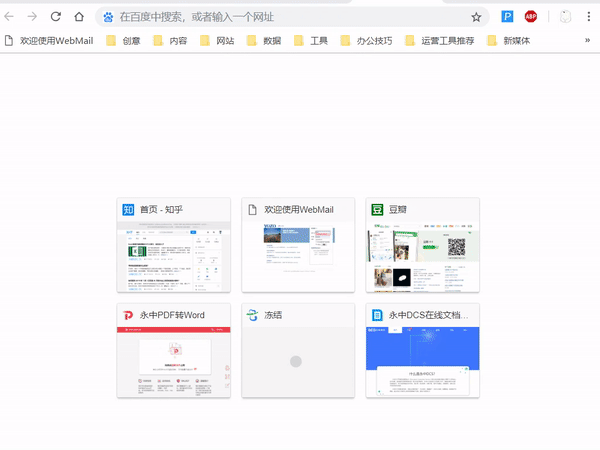This screenshot has height=450, width=600.
Task: Click the 豆瓣 green favicon
Action: (377, 210)
